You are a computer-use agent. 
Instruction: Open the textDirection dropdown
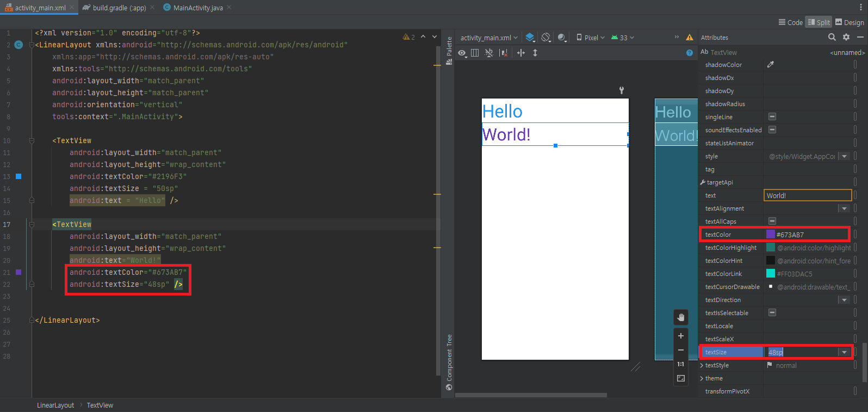[x=844, y=300]
